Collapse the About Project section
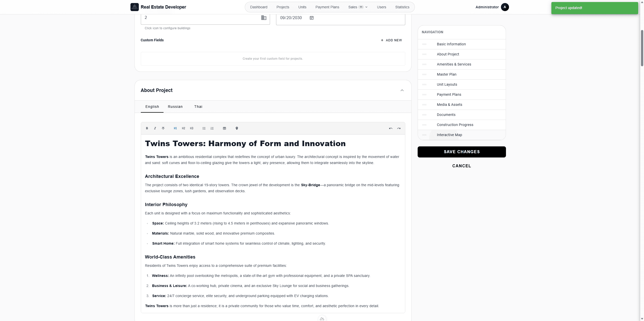 402,90
